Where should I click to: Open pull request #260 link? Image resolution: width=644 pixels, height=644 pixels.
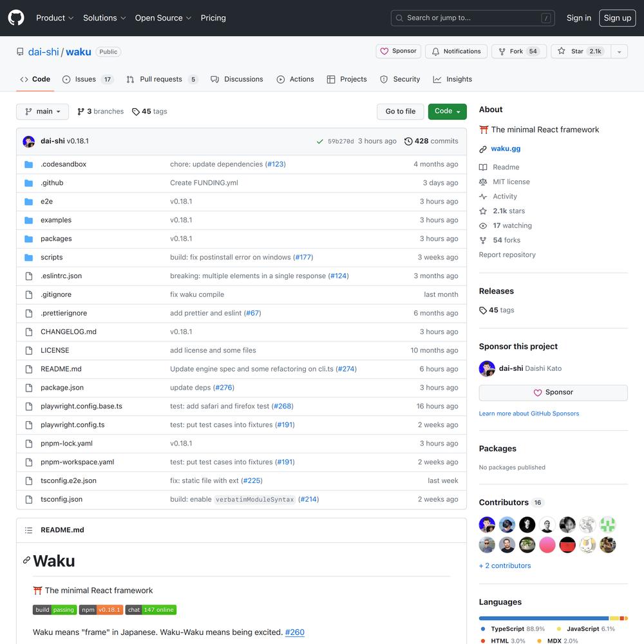(x=294, y=632)
